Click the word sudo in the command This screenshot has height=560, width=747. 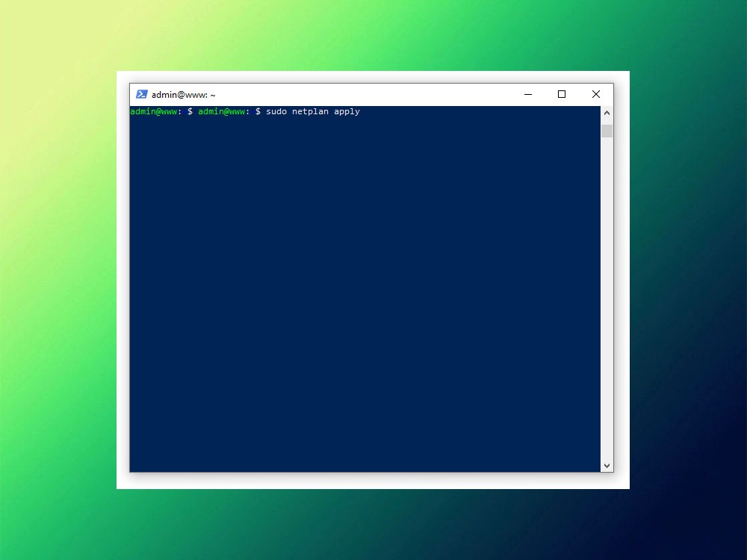[x=276, y=111]
